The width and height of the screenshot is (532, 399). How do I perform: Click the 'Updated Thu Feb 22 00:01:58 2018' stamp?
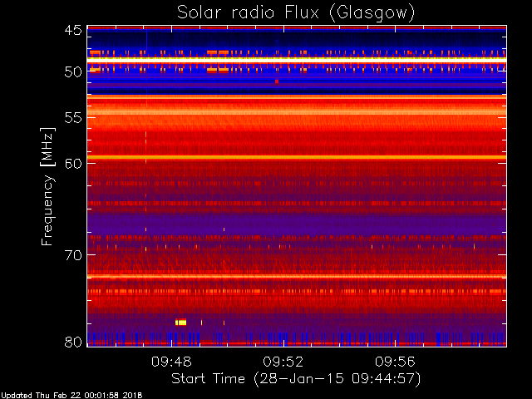(71, 396)
